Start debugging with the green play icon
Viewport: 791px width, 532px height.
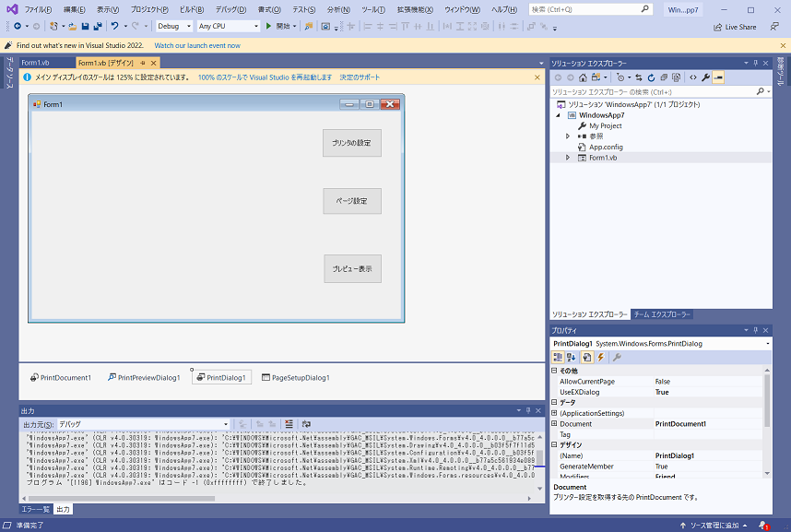click(x=268, y=26)
